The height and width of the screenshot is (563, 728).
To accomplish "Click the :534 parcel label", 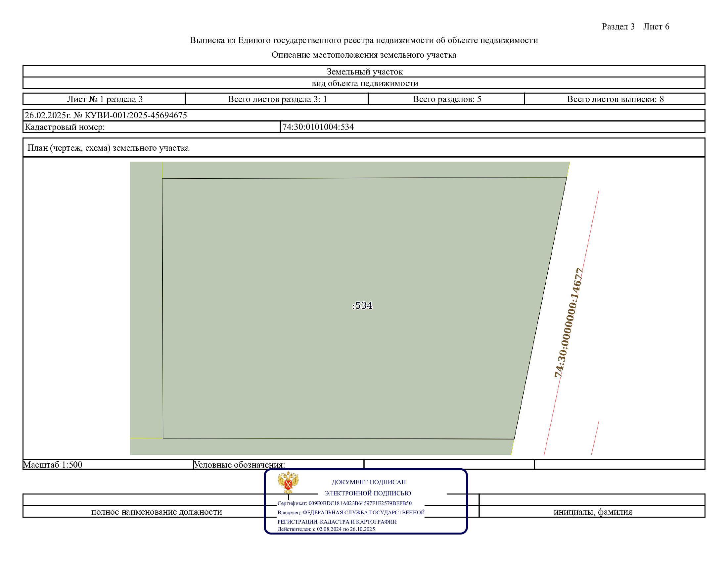I will click(x=362, y=306).
